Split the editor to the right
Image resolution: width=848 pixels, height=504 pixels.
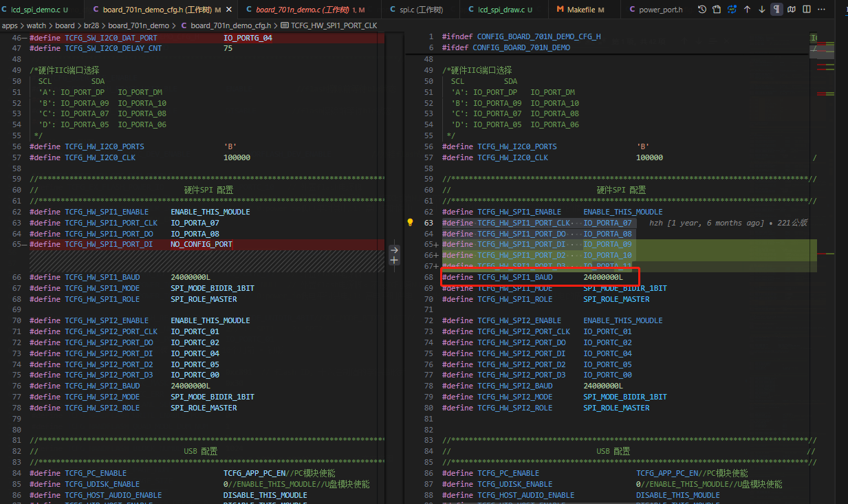(807, 10)
